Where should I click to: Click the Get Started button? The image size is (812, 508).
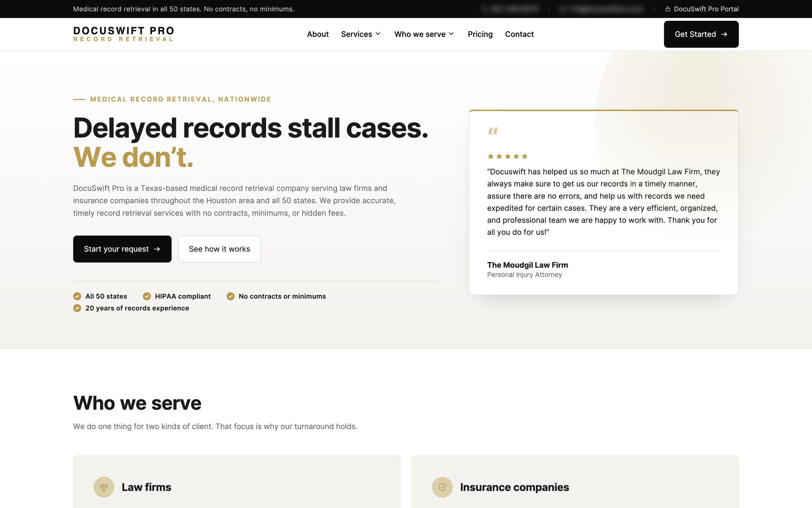tap(701, 34)
